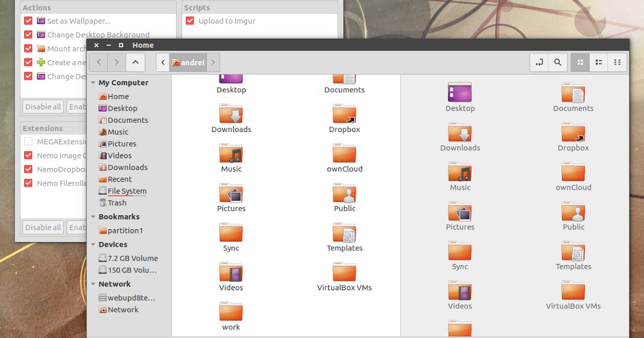Open Templates folder in right pane
The image size is (644, 338).
pyautogui.click(x=573, y=256)
